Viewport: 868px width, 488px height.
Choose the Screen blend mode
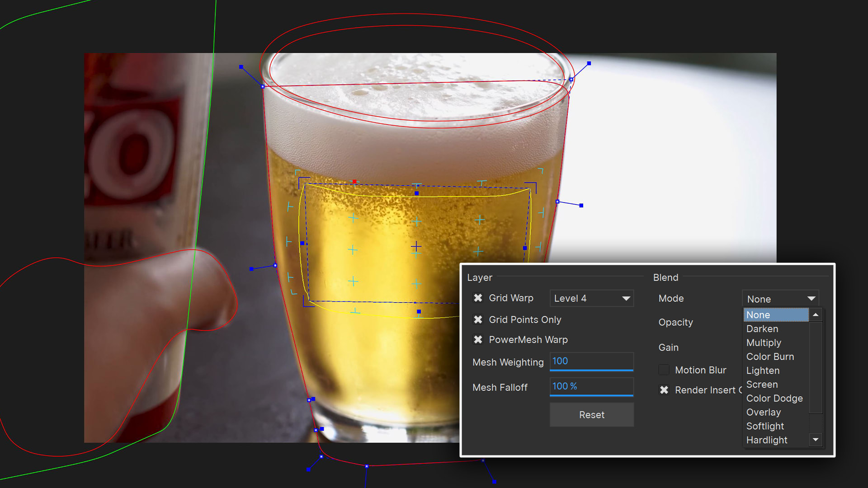762,384
